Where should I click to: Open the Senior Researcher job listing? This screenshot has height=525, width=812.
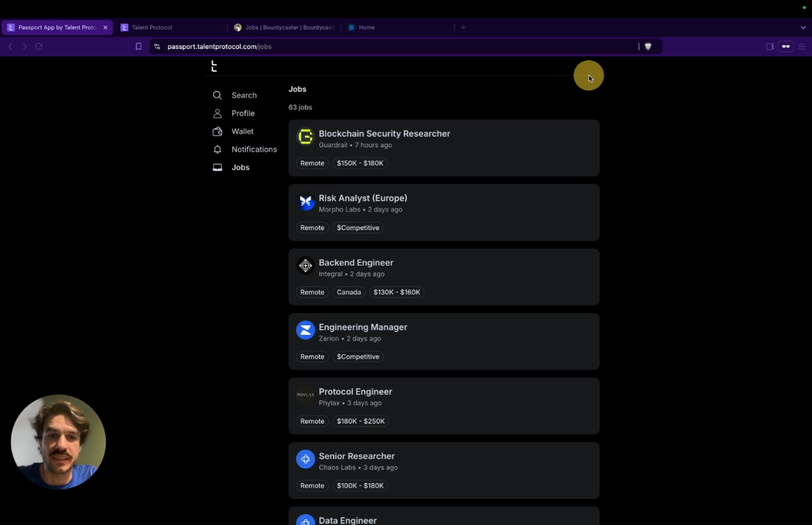pos(444,470)
